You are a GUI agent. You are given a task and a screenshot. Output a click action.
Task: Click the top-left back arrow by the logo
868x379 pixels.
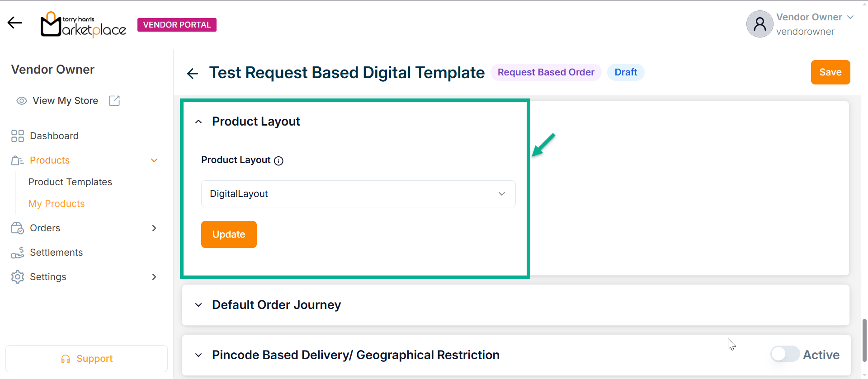14,23
